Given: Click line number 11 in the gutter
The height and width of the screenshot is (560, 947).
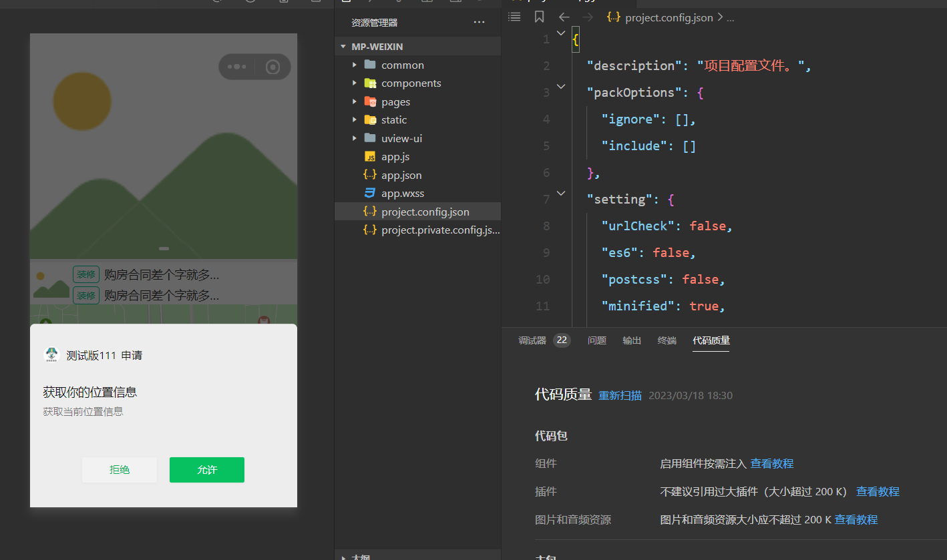Looking at the screenshot, I should [542, 306].
